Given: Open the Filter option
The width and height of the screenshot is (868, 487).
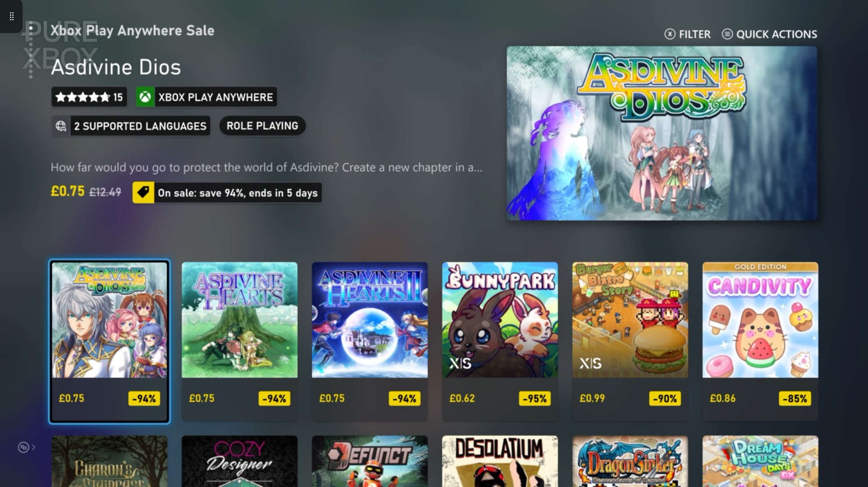Looking at the screenshot, I should [x=687, y=34].
